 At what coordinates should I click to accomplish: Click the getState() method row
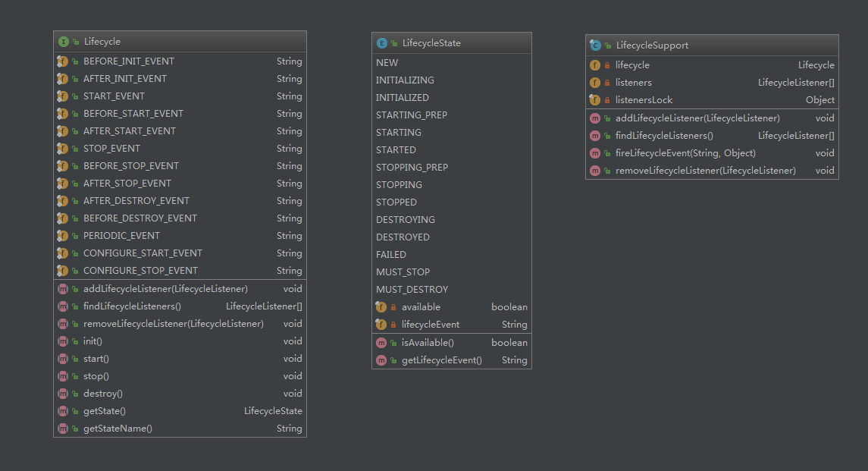(x=105, y=411)
